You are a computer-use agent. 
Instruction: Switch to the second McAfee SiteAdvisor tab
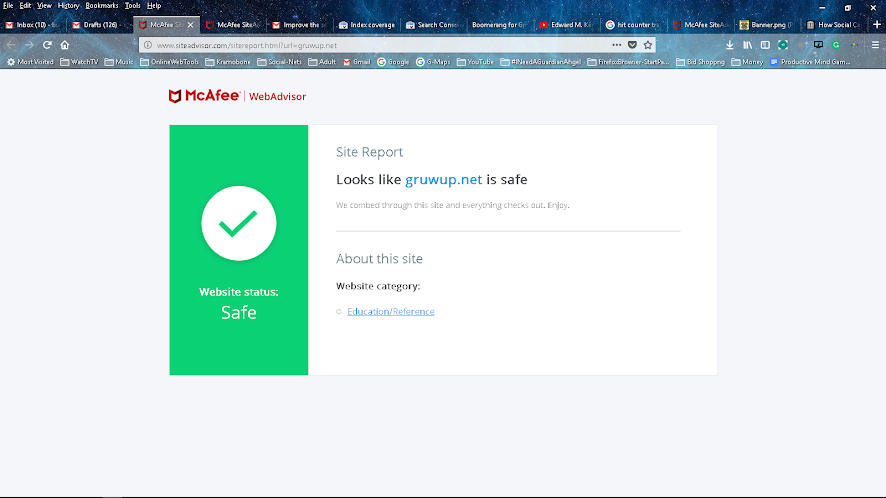tap(232, 25)
